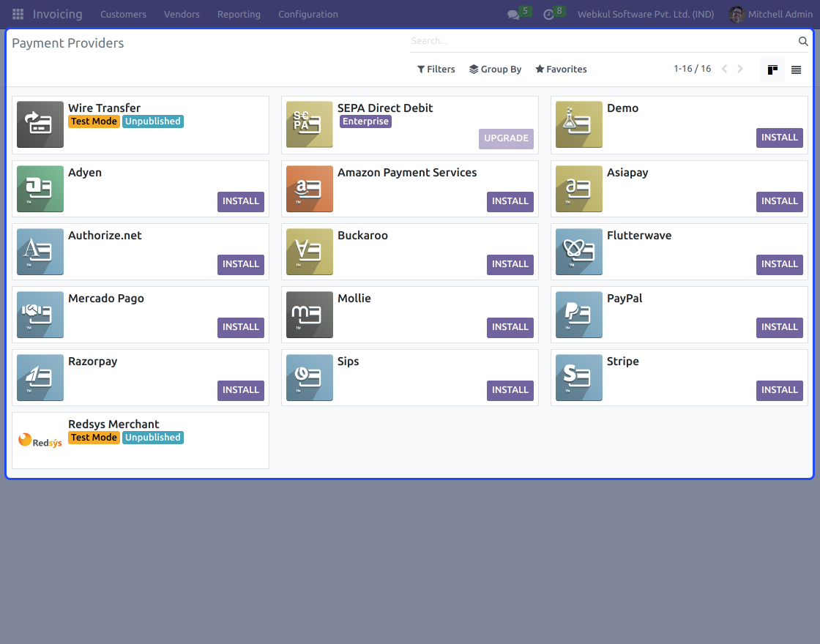Image resolution: width=820 pixels, height=644 pixels.
Task: Install the PayPal provider
Action: (779, 327)
